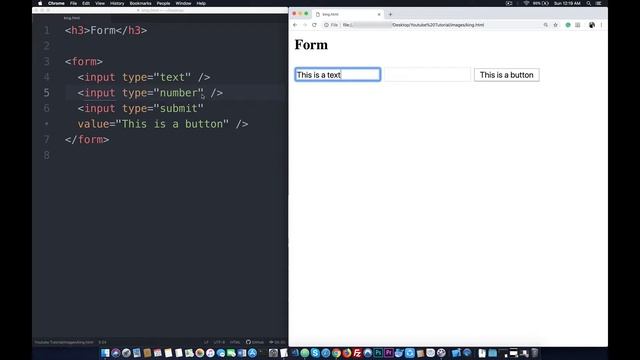Click line number 5 in editor gutter
The width and height of the screenshot is (640, 360).
click(x=47, y=93)
